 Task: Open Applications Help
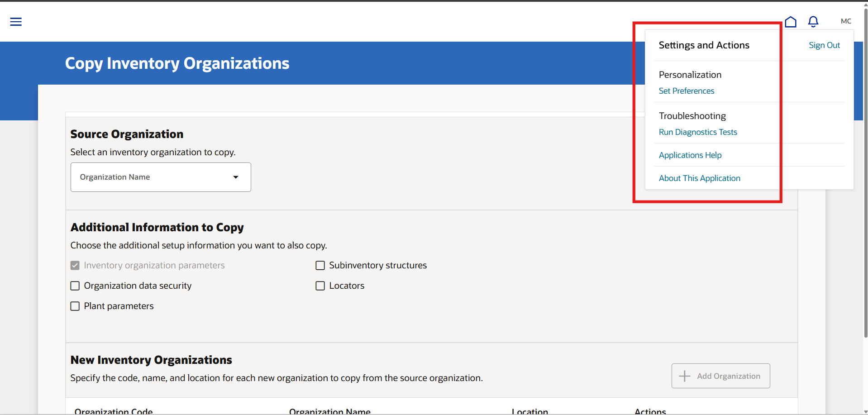point(690,155)
